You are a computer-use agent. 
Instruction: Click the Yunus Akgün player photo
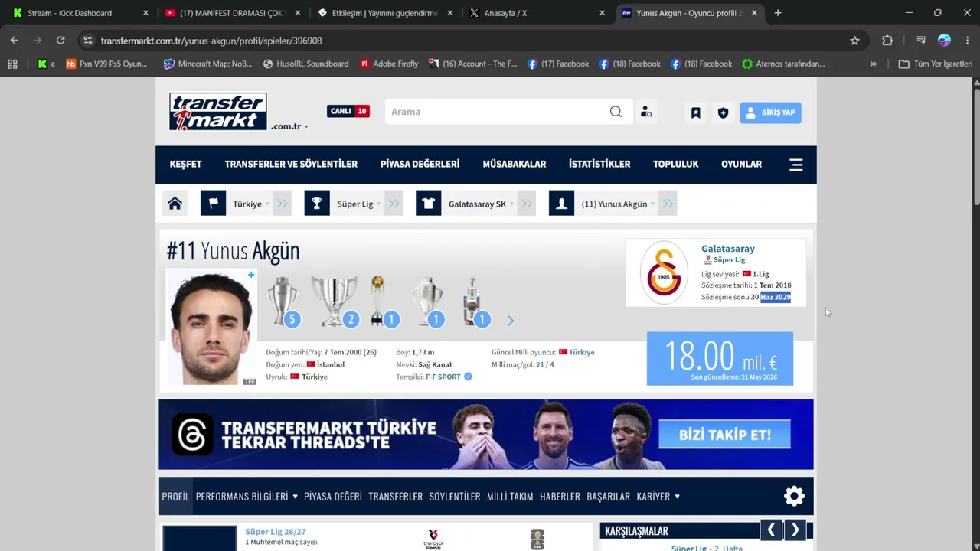tap(211, 327)
